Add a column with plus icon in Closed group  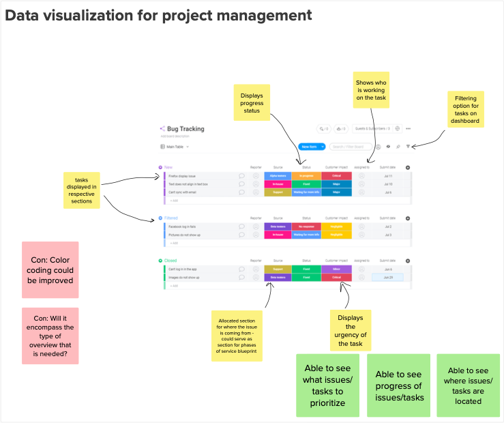[x=408, y=261]
